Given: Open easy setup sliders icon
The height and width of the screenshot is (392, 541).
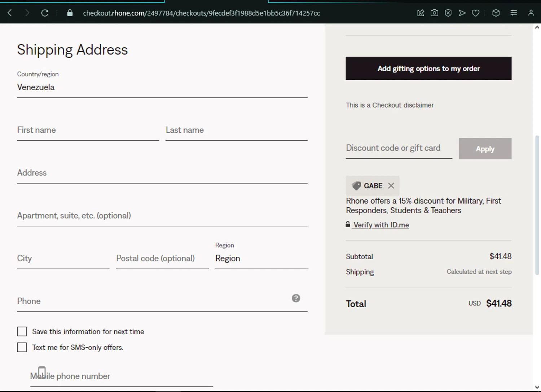Looking at the screenshot, I should tap(514, 13).
